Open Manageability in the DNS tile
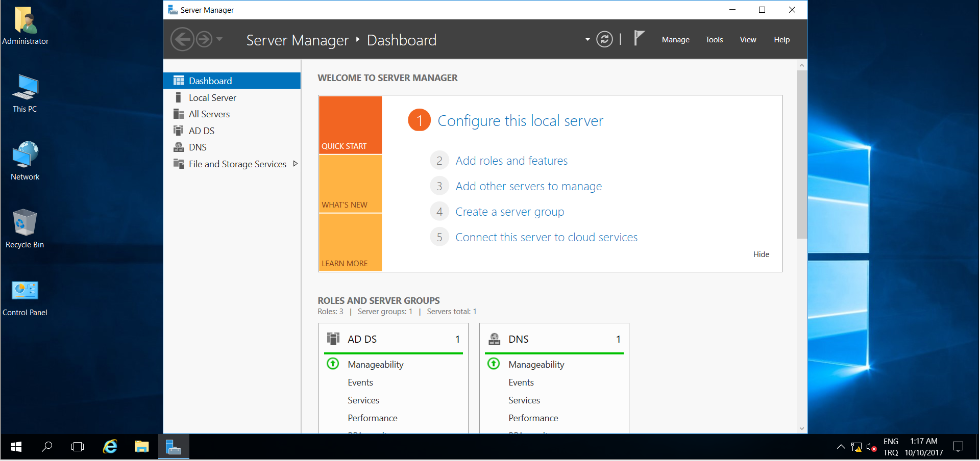The height and width of the screenshot is (461, 980). click(x=536, y=365)
